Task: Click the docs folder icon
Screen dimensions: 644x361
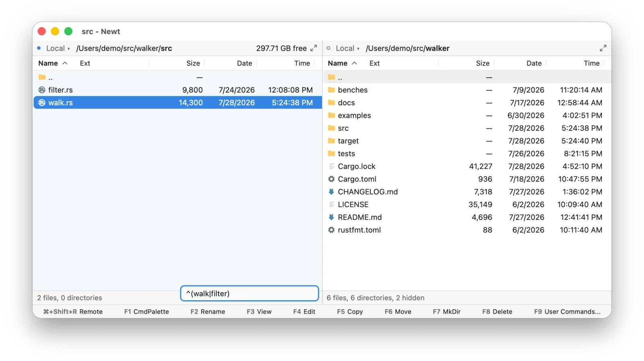Action: click(331, 103)
